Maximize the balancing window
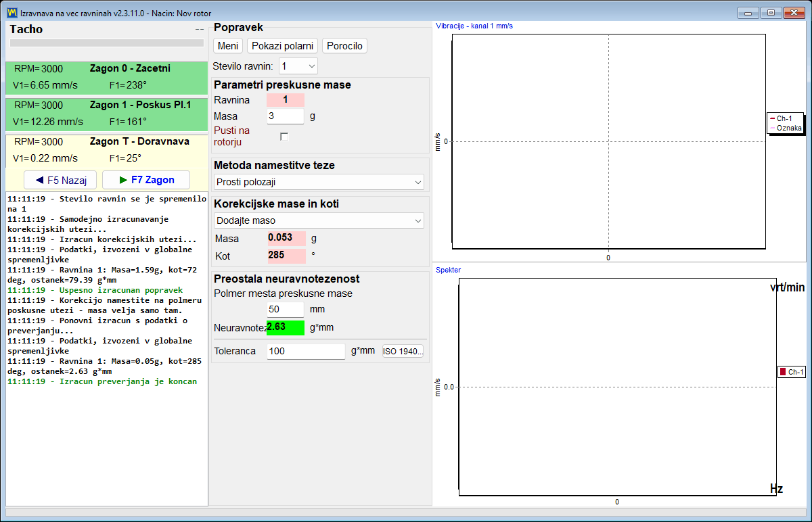 (x=770, y=13)
